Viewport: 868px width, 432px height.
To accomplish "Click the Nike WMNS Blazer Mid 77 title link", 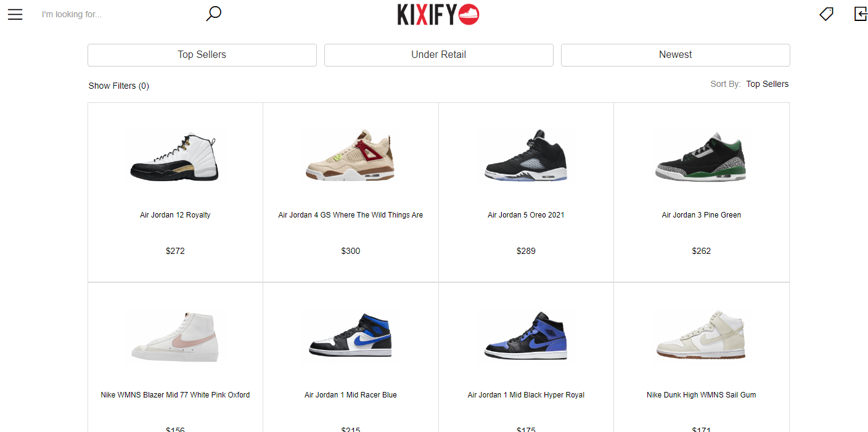I will (175, 395).
